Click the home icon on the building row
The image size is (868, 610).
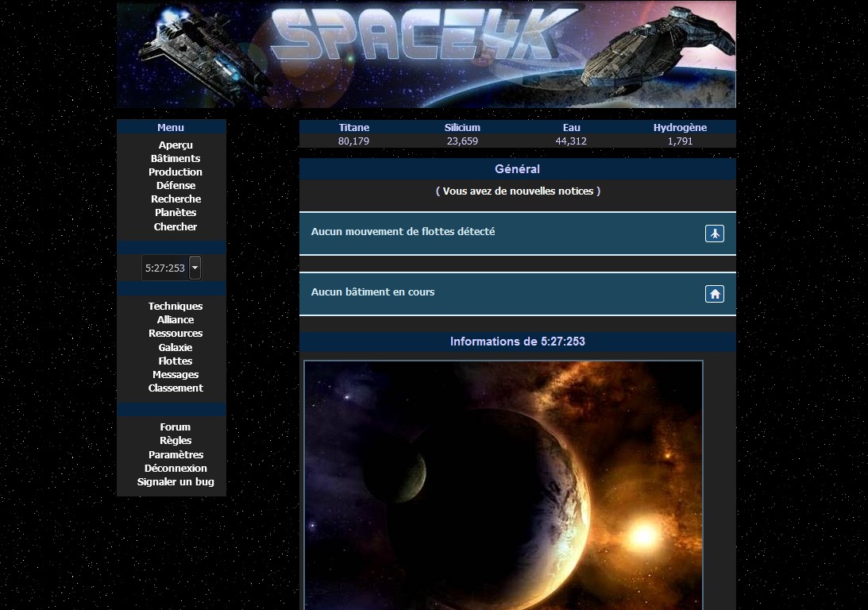click(714, 293)
